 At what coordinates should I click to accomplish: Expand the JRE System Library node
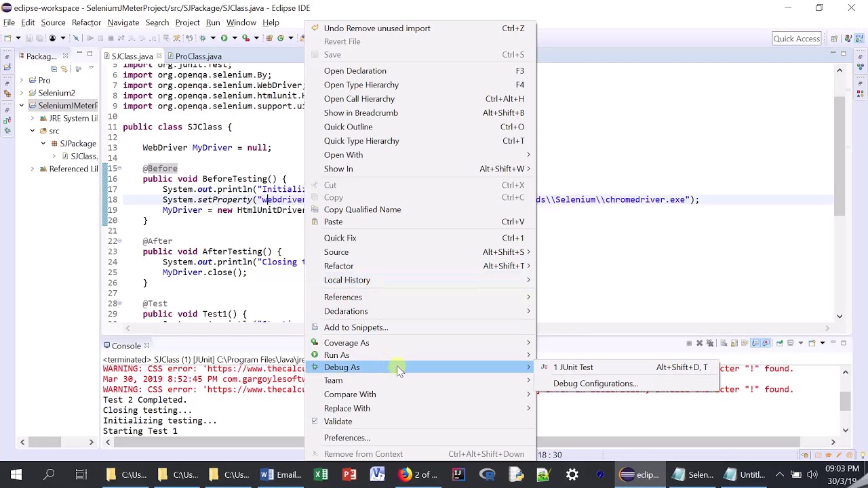(x=32, y=119)
